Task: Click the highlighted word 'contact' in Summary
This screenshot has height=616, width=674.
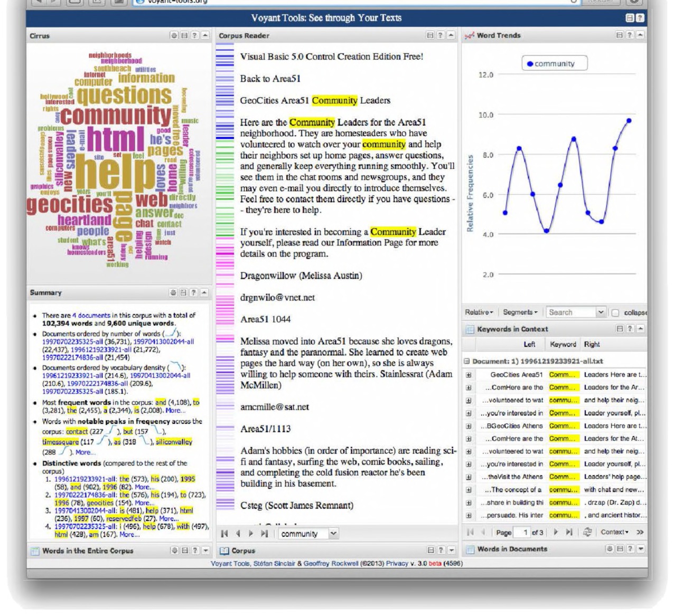Action: pos(77,431)
